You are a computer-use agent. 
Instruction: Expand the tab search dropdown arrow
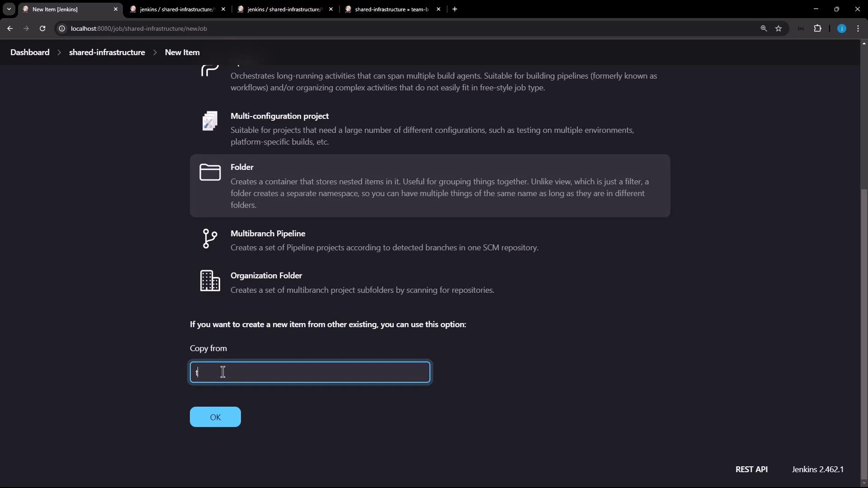click(x=9, y=9)
